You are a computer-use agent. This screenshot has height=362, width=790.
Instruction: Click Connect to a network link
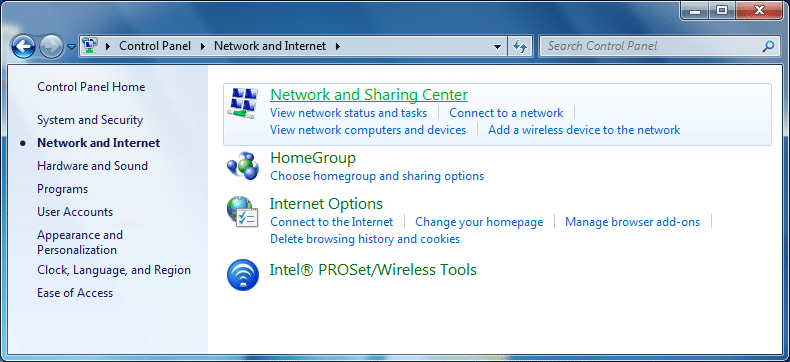(x=506, y=113)
